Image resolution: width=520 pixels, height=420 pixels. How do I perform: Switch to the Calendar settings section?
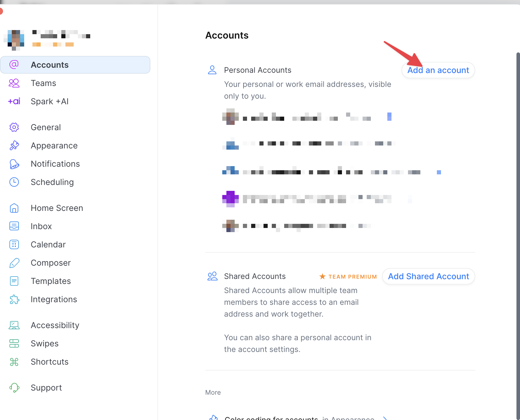click(48, 244)
